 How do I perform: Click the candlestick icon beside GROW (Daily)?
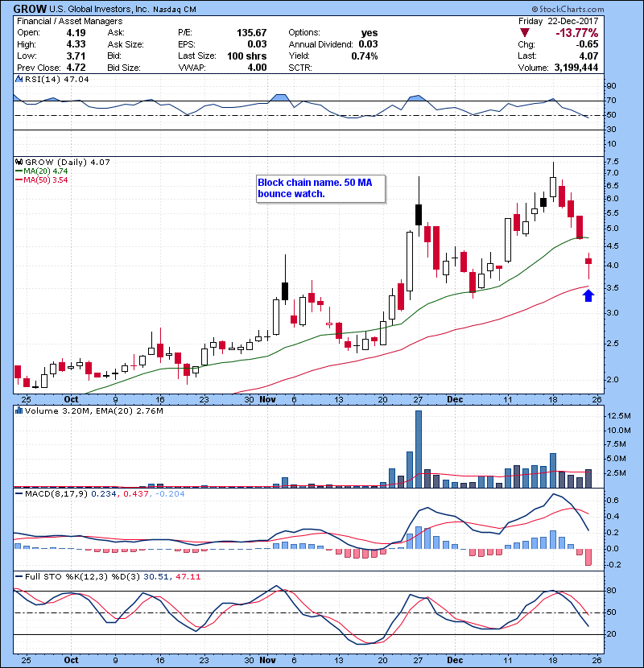(x=19, y=162)
